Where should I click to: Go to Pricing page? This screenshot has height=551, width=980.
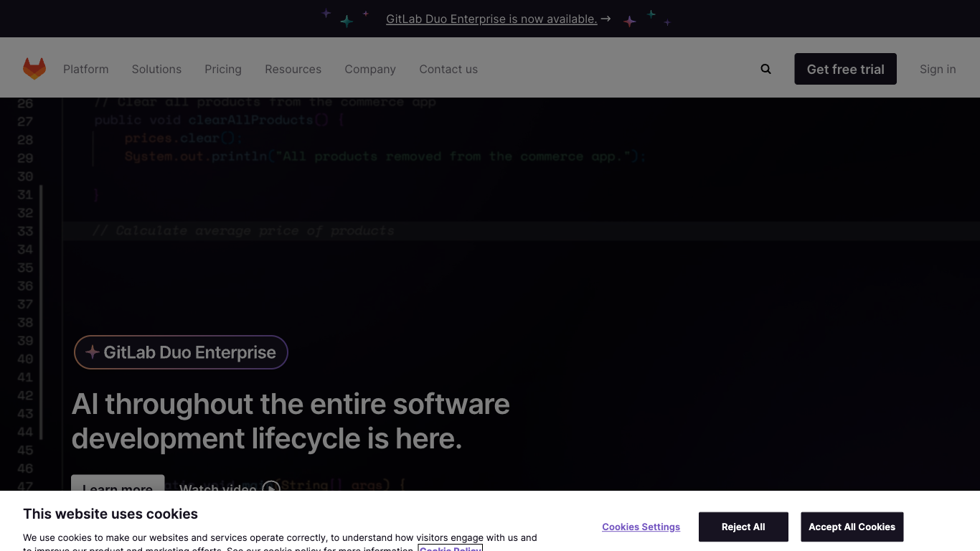click(x=223, y=69)
